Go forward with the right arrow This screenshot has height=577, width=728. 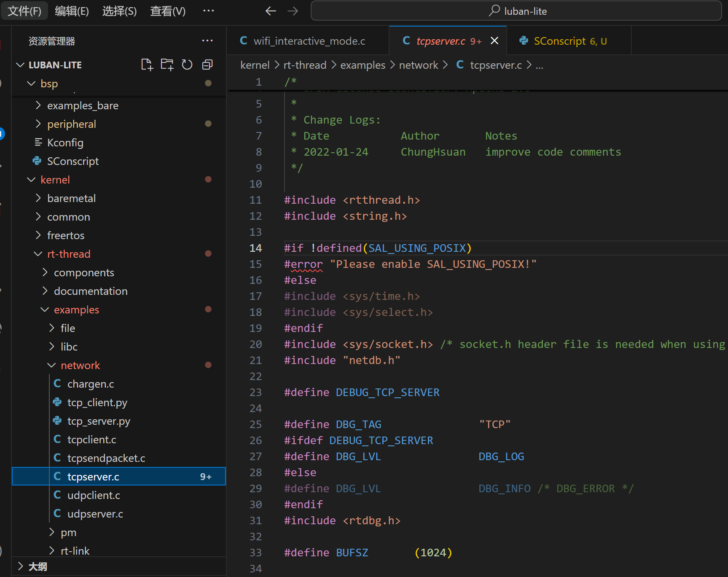[x=293, y=11]
